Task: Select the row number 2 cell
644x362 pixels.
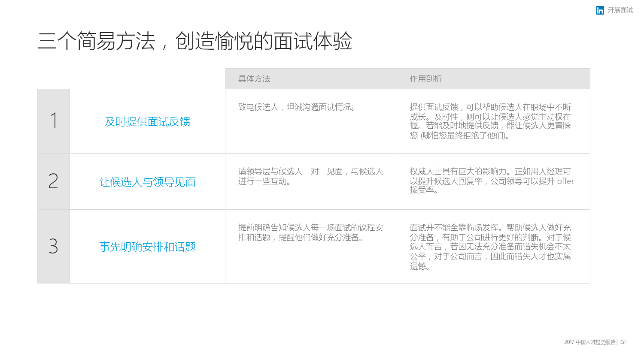Action: [54, 181]
